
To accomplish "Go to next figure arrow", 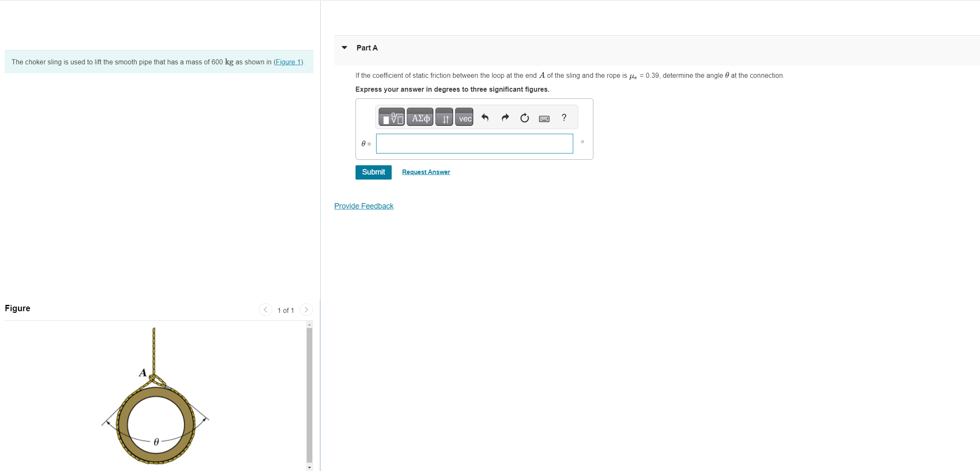I will pos(306,310).
